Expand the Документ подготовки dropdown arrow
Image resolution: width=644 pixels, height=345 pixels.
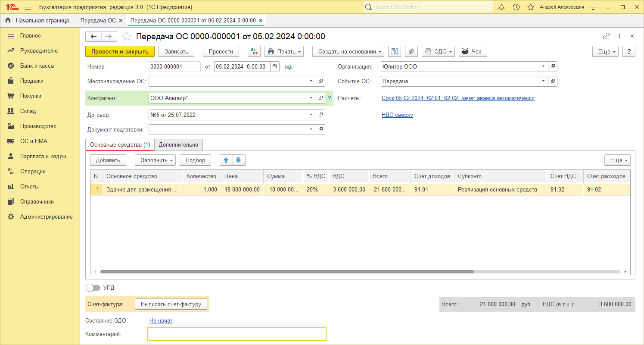pyautogui.click(x=311, y=129)
